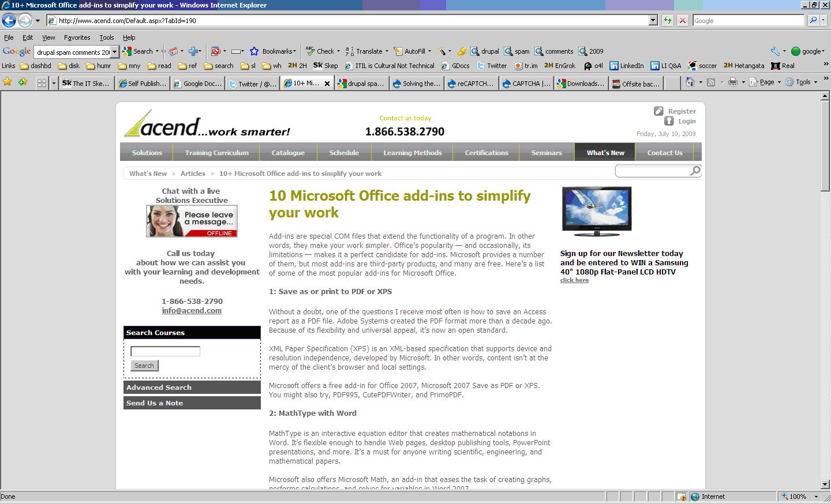This screenshot has width=831, height=504.
Task: Click the newsletter 'click here' link
Action: click(574, 280)
